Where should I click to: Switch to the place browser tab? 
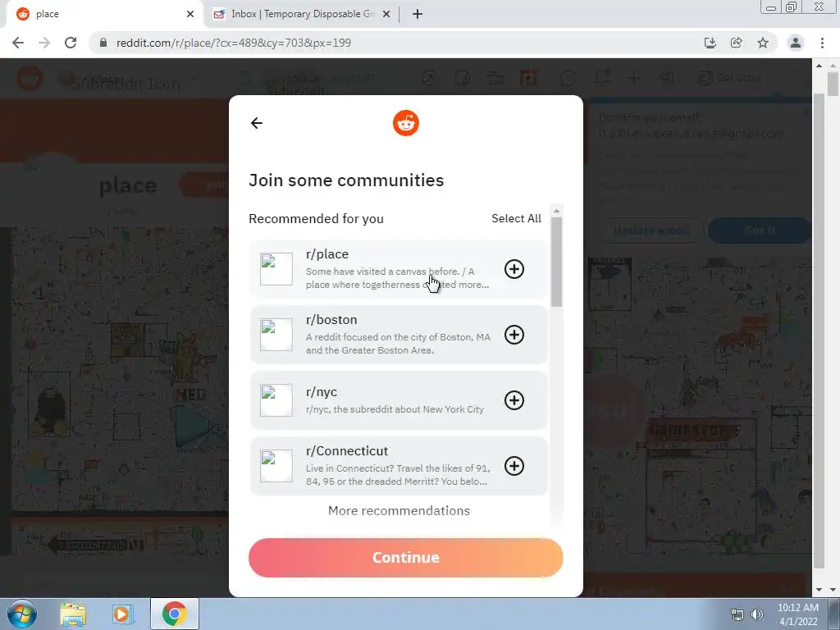(x=104, y=14)
